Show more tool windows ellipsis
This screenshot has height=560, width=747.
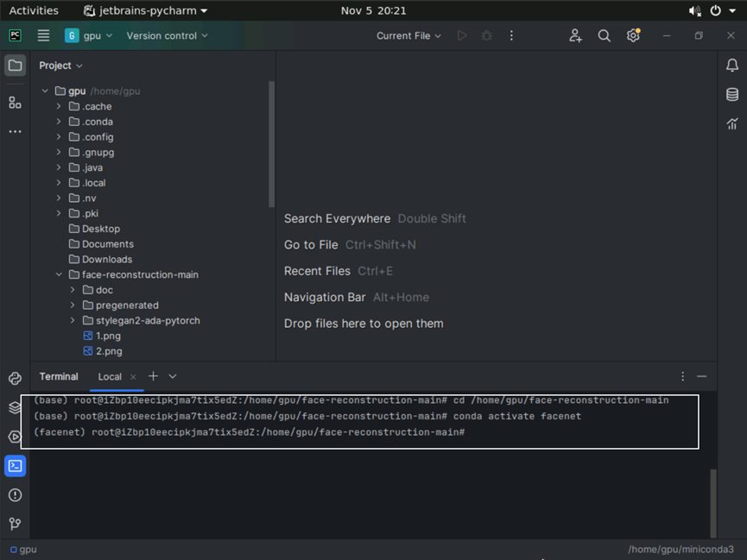(x=16, y=131)
